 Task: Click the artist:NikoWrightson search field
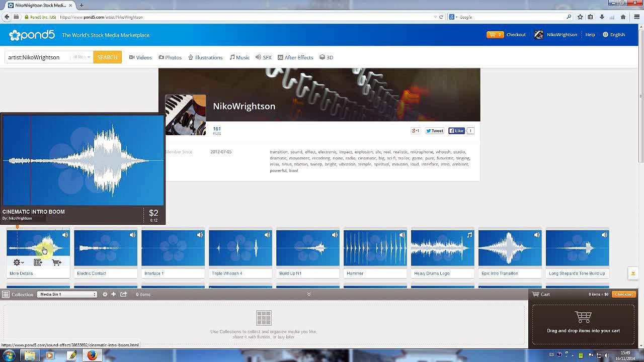pyautogui.click(x=38, y=57)
